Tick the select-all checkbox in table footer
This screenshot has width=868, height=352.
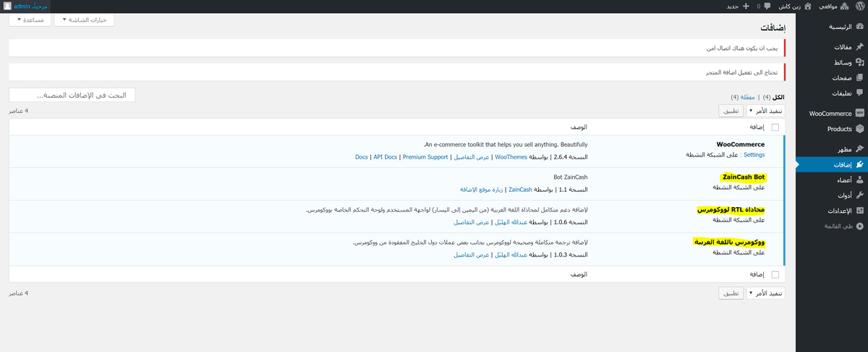[x=775, y=275]
